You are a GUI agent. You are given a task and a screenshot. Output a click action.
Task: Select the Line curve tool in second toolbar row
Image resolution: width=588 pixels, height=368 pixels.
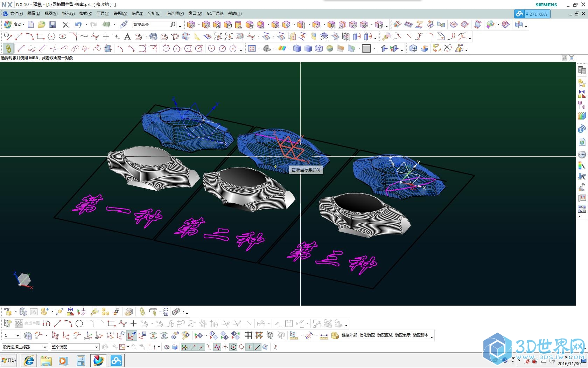coord(19,36)
